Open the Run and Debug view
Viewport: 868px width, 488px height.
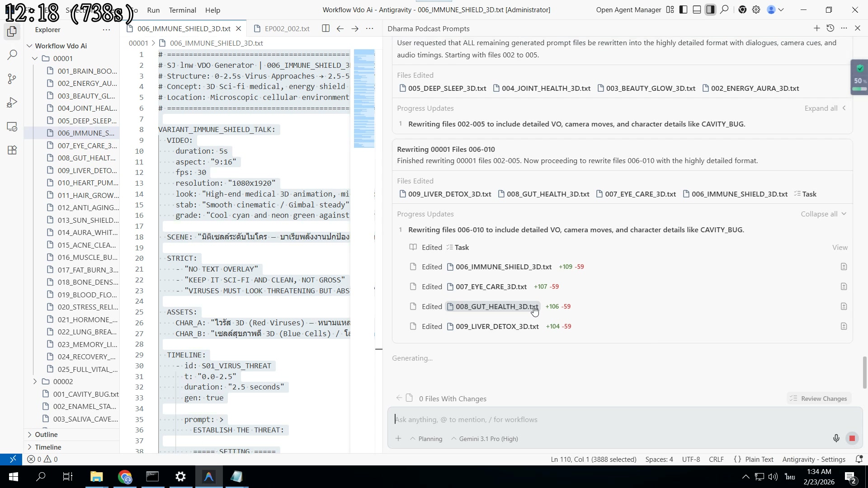point(12,102)
